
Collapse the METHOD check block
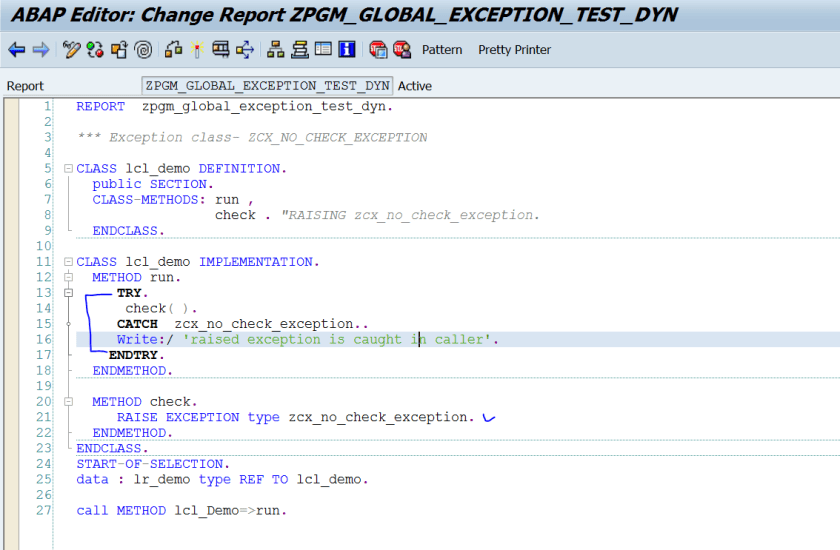[68, 402]
